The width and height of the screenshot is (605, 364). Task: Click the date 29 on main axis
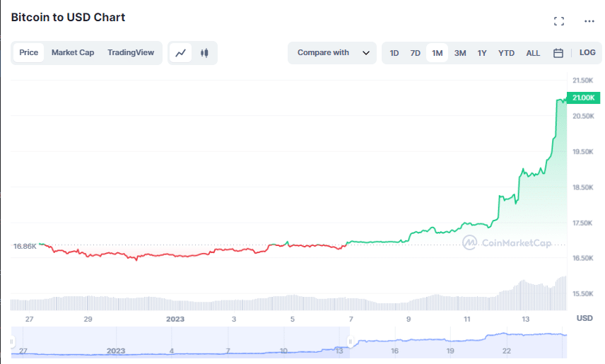(88, 319)
